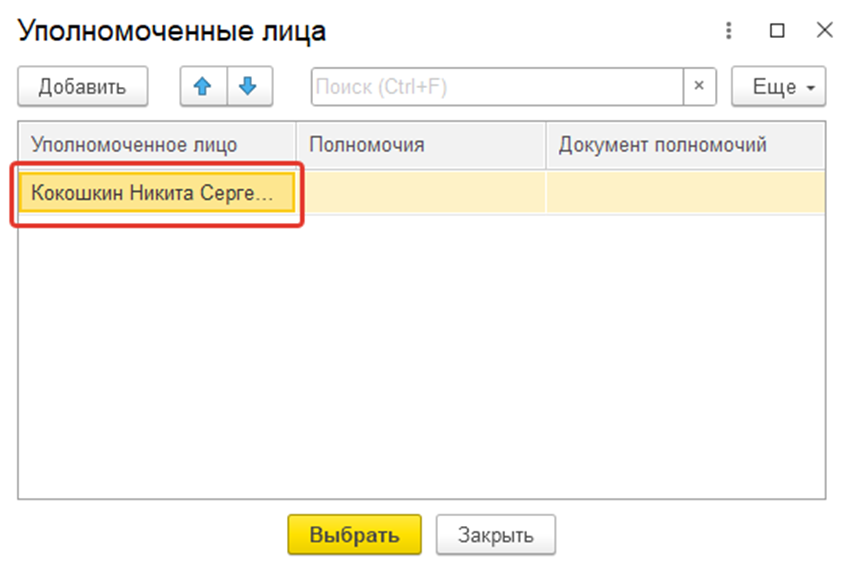Viewport: 853px width, 575px height.
Task: Select the empty Полномочия cell for Кокошкин
Action: [x=421, y=193]
